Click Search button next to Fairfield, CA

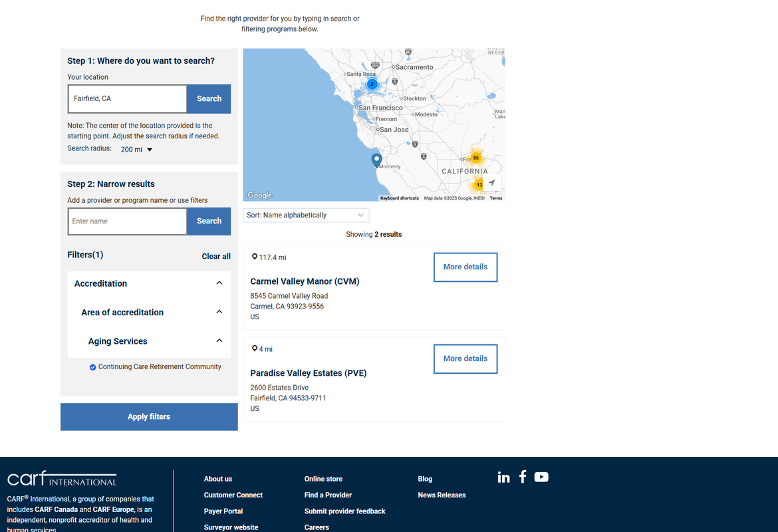coord(209,99)
